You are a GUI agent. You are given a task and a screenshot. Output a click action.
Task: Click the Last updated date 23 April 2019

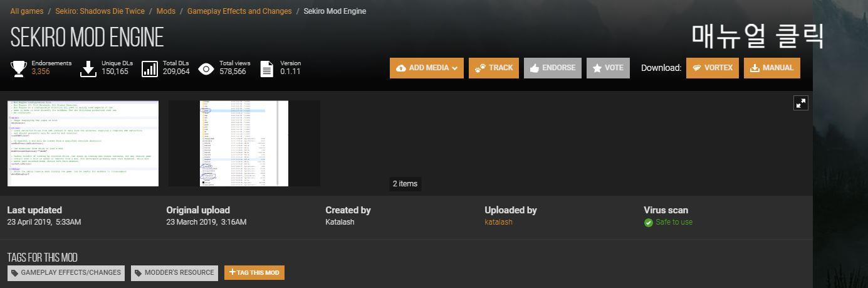click(x=44, y=222)
